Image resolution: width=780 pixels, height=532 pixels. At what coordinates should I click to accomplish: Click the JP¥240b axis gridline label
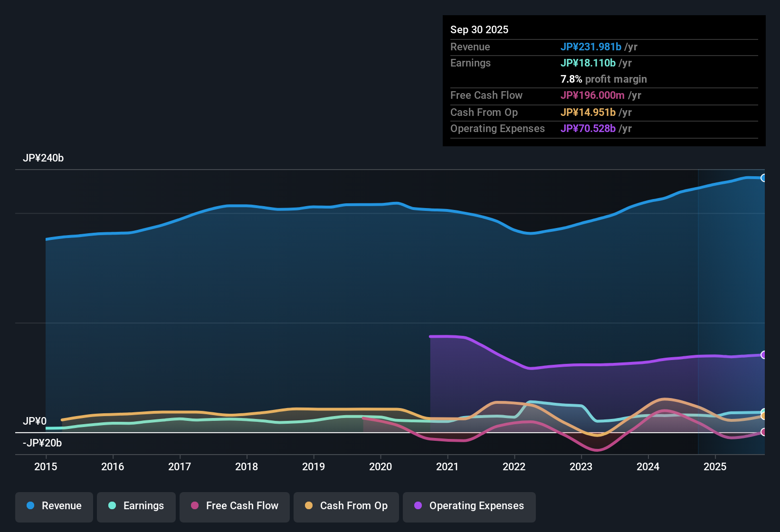[43, 158]
